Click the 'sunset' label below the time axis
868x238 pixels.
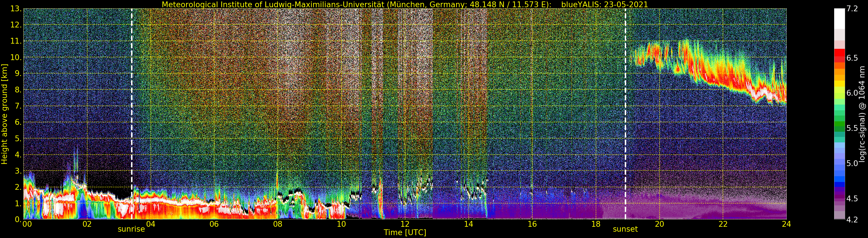(625, 229)
